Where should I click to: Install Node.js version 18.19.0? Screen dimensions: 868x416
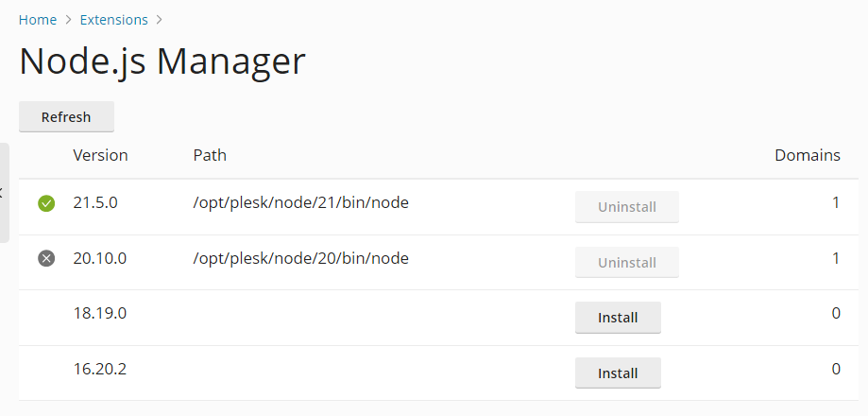click(618, 318)
